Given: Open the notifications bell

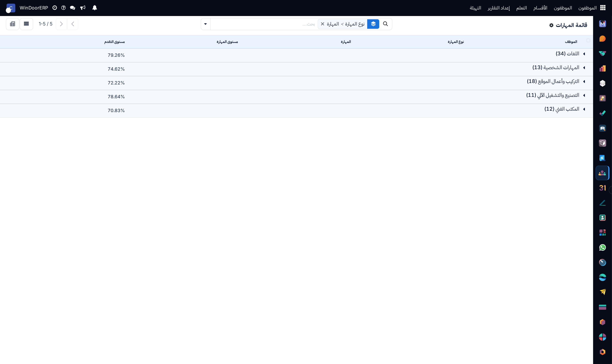Looking at the screenshot, I should (x=95, y=8).
